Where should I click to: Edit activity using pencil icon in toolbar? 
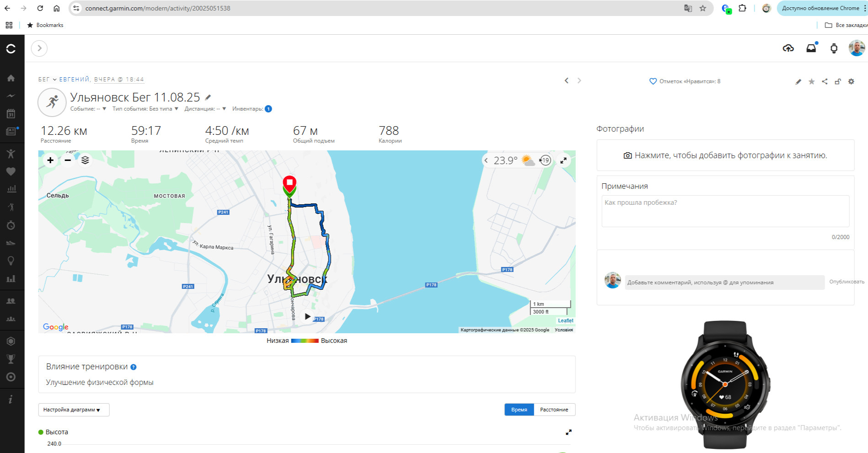(798, 82)
